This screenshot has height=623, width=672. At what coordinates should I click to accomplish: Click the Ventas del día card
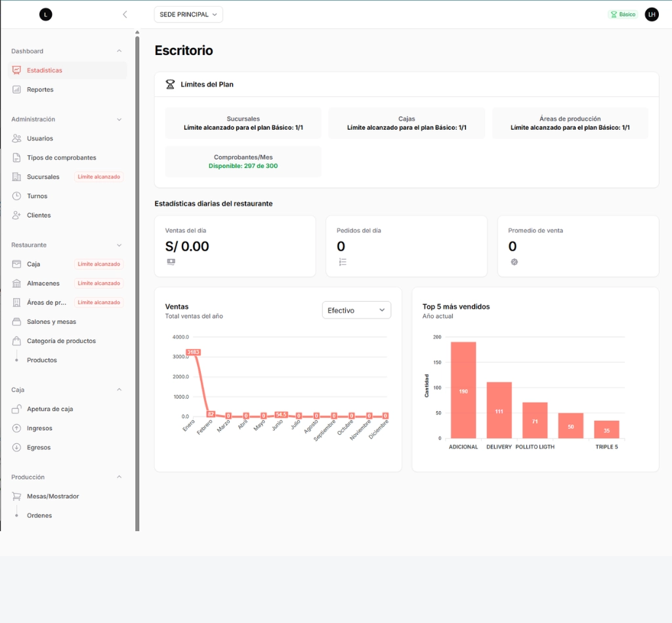point(235,246)
